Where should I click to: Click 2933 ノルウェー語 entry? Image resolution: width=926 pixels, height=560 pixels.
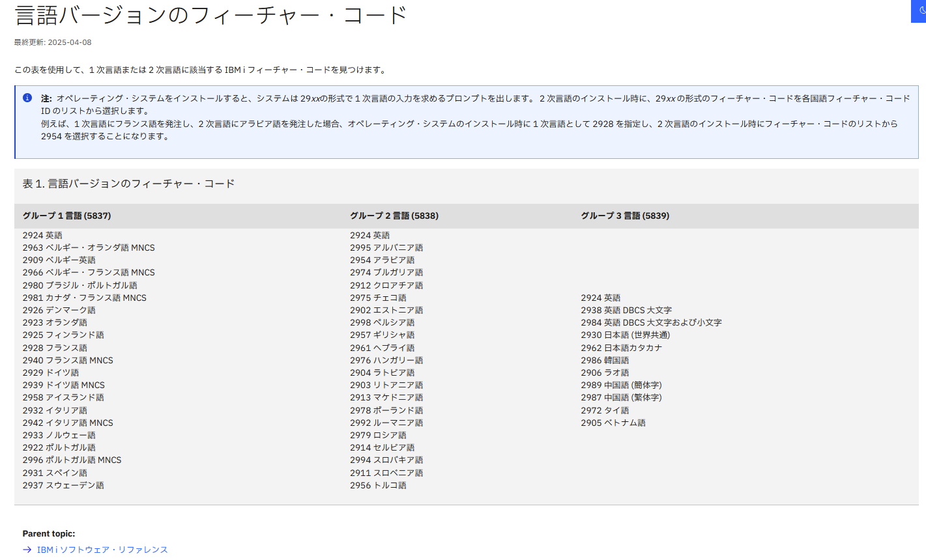59,435
